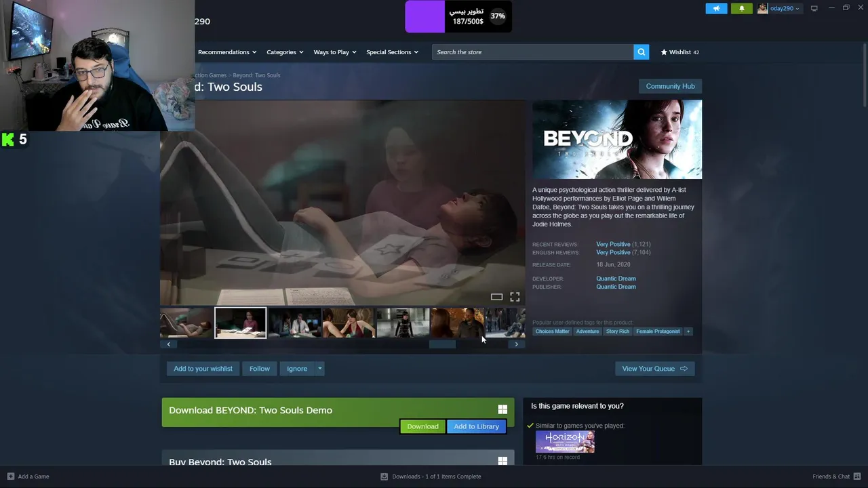Click the release date 18 Jun, 2020
This screenshot has height=488, width=868.
(x=613, y=265)
